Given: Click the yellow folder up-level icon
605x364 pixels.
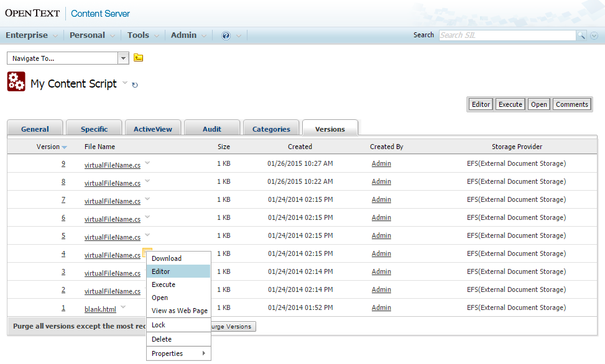Looking at the screenshot, I should click(x=139, y=58).
